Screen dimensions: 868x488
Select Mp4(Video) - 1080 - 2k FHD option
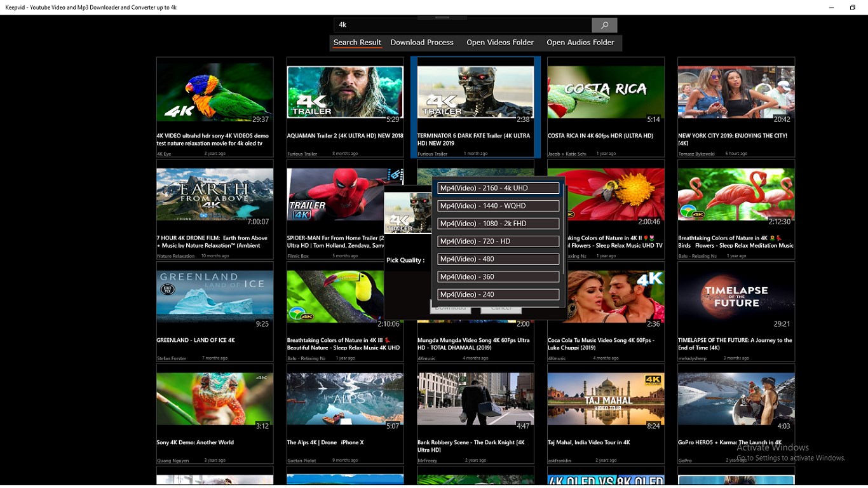coord(498,224)
